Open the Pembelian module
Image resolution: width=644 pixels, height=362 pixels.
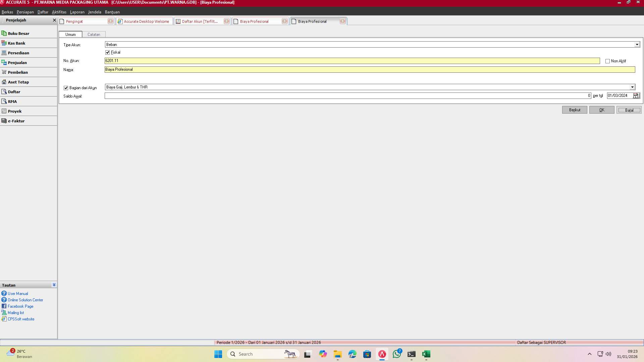[x=18, y=72]
